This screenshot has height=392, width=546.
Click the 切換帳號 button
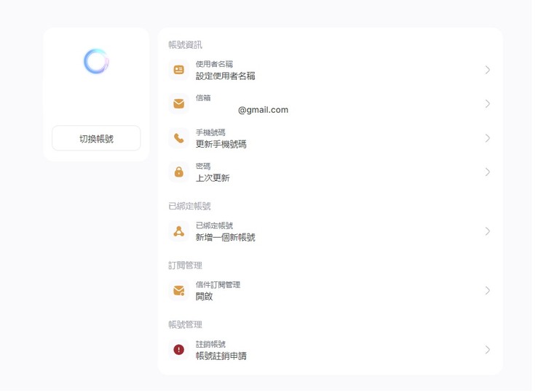[x=96, y=138]
